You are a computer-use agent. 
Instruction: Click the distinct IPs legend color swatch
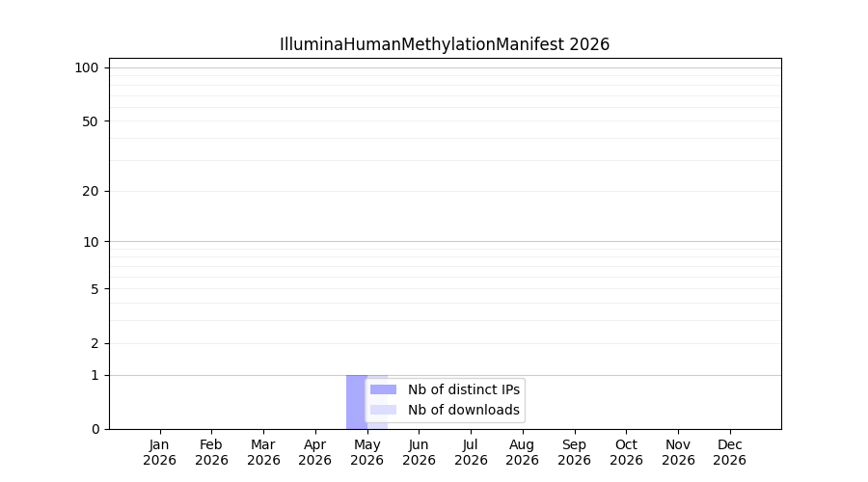click(x=383, y=389)
